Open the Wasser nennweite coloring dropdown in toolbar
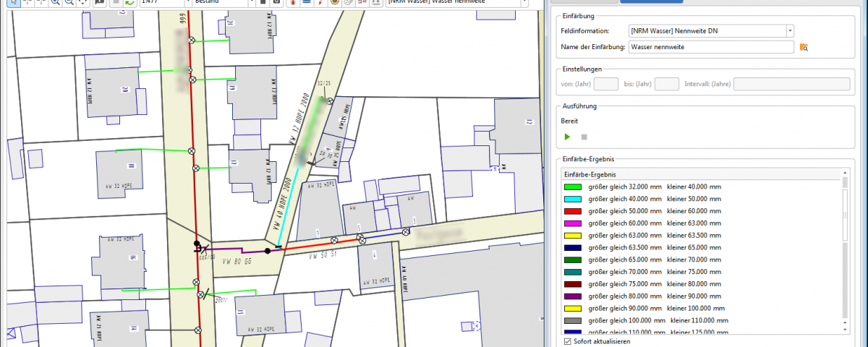Viewport: 868px width, 347px height. point(534,2)
